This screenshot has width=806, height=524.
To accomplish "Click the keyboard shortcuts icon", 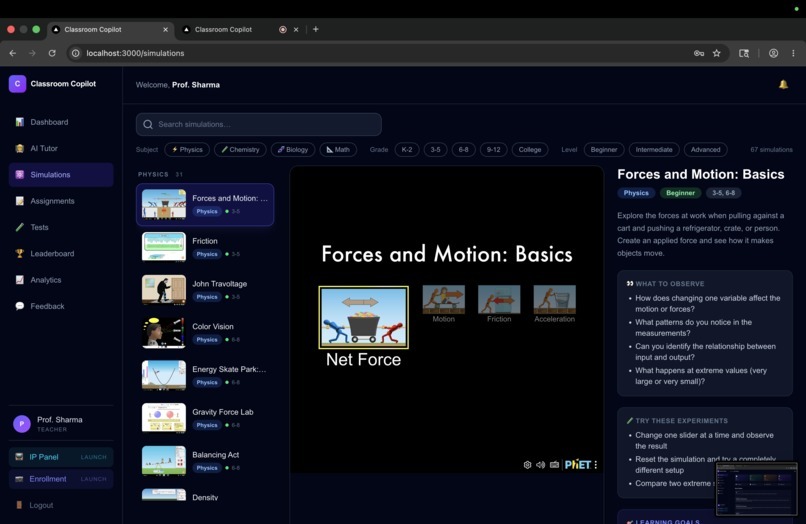I will (554, 464).
